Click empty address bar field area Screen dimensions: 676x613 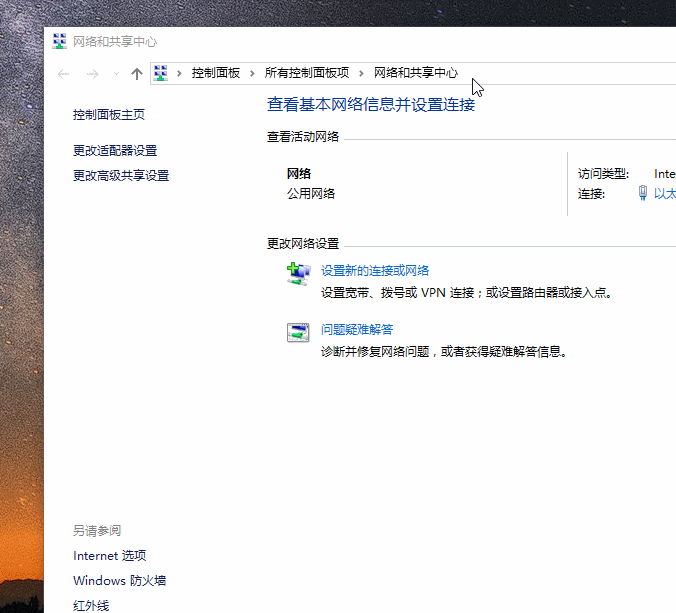(569, 73)
